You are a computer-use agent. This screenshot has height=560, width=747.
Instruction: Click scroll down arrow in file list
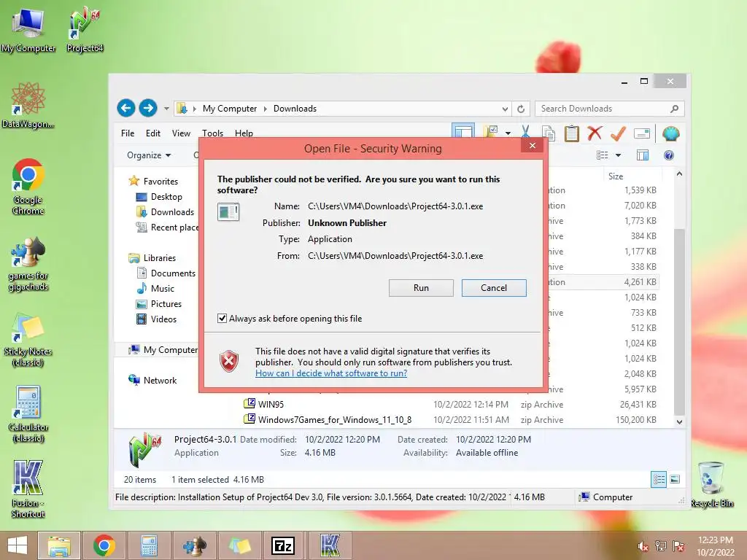679,421
